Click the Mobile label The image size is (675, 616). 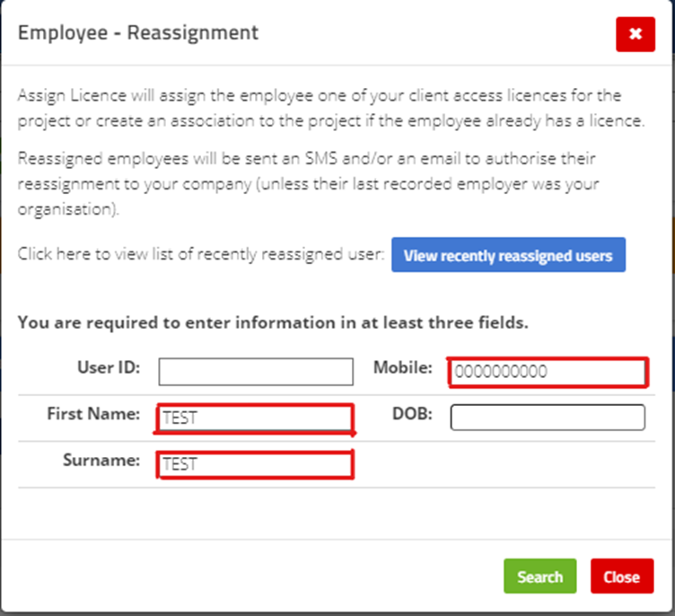(403, 367)
